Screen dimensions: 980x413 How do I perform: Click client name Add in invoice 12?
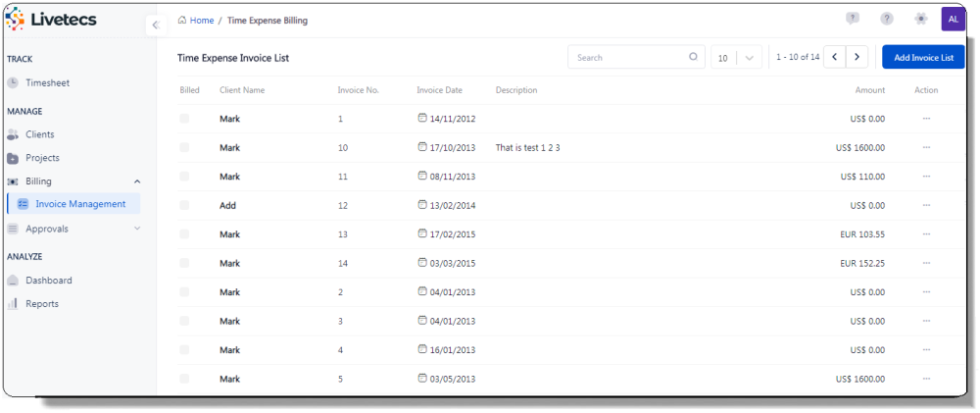[x=227, y=205]
